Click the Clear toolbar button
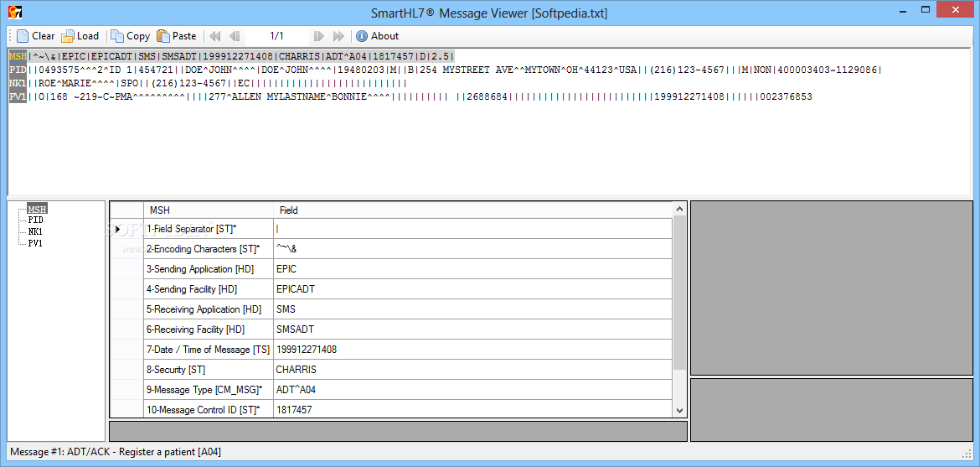Image resolution: width=980 pixels, height=467 pixels. pyautogui.click(x=36, y=36)
